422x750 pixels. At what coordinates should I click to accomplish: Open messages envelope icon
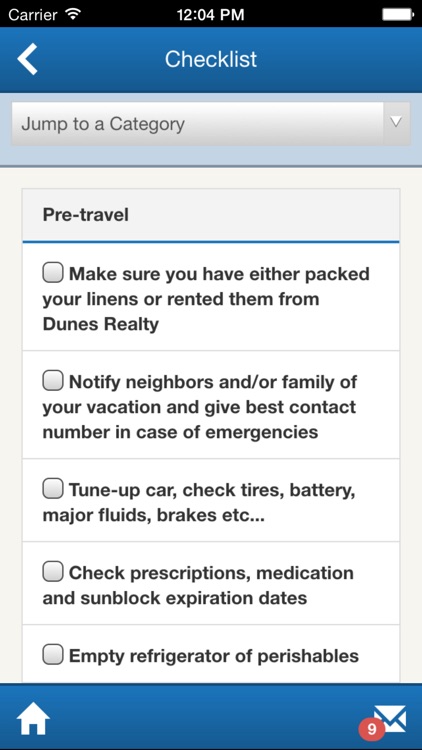point(390,718)
